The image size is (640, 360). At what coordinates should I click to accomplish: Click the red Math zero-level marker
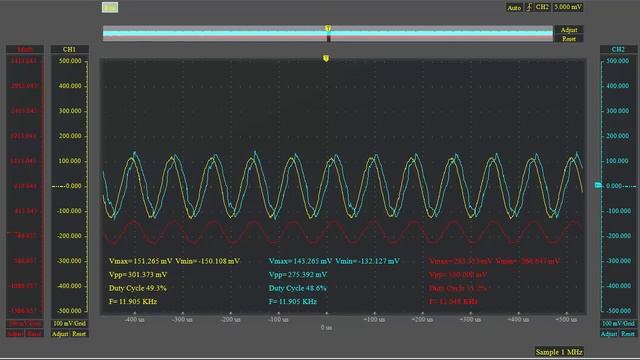pos(12,234)
